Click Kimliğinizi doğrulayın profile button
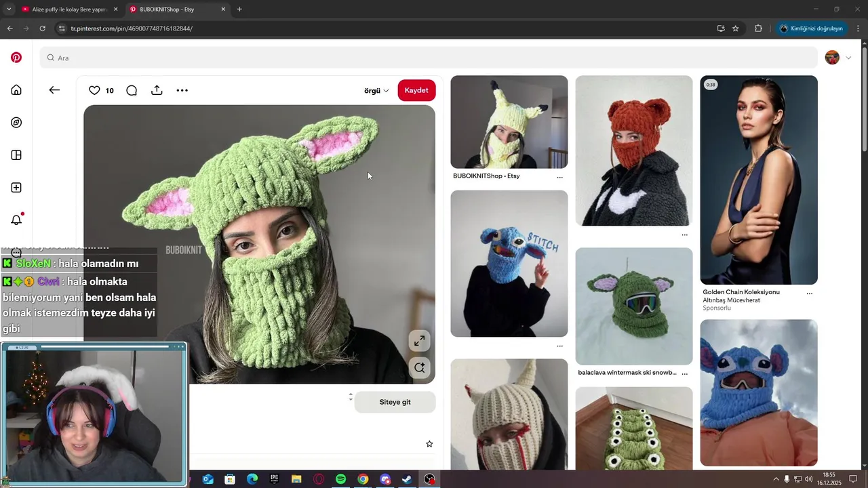 tap(811, 28)
